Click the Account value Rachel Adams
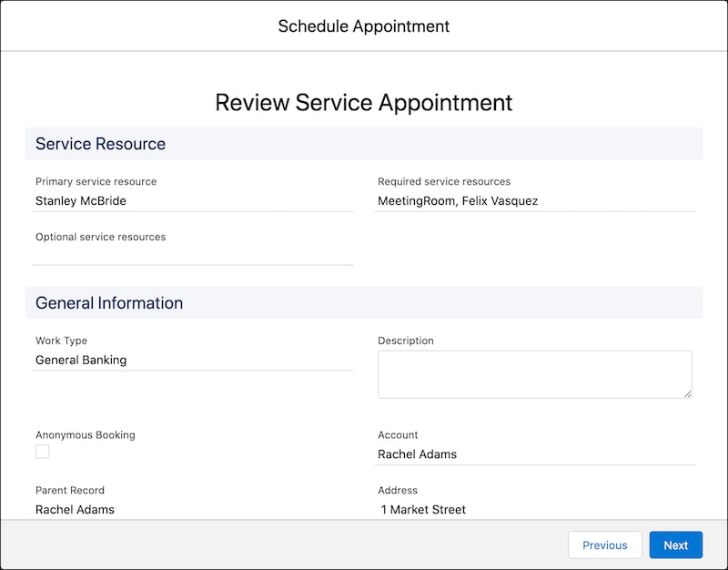728x570 pixels. pos(418,454)
